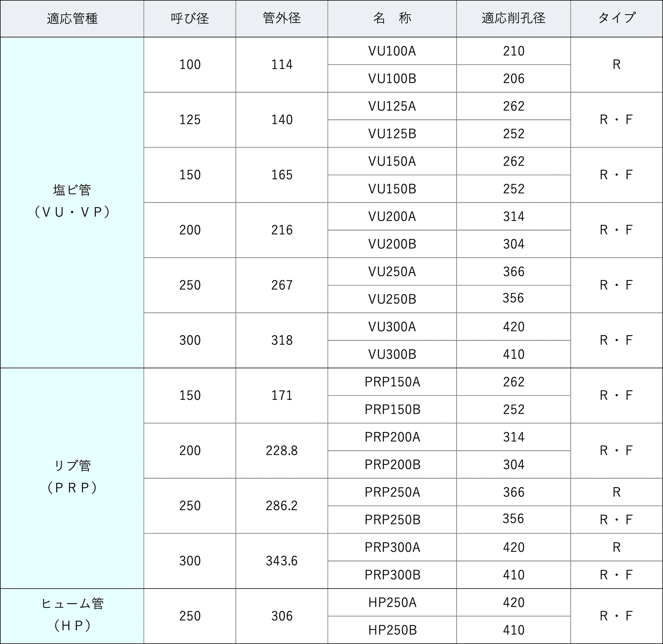Click the HP250B name cell

[392, 630]
